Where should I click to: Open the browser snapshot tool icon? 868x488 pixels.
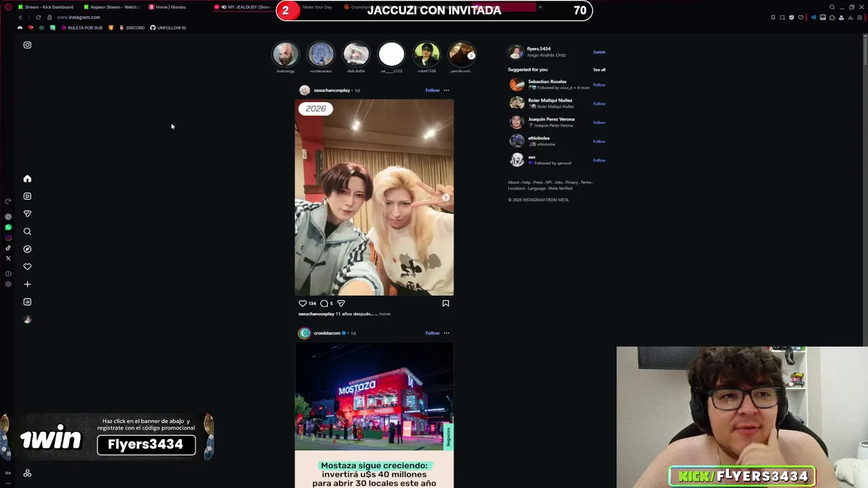782,18
